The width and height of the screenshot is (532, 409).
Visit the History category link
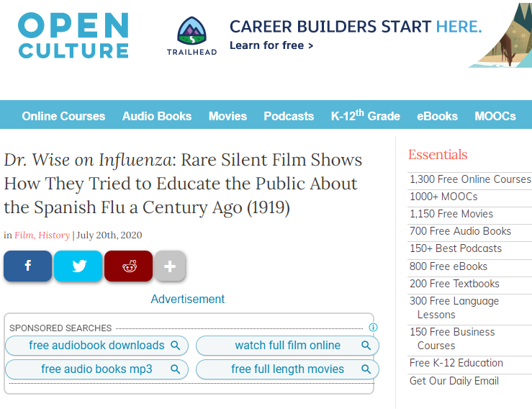(54, 235)
